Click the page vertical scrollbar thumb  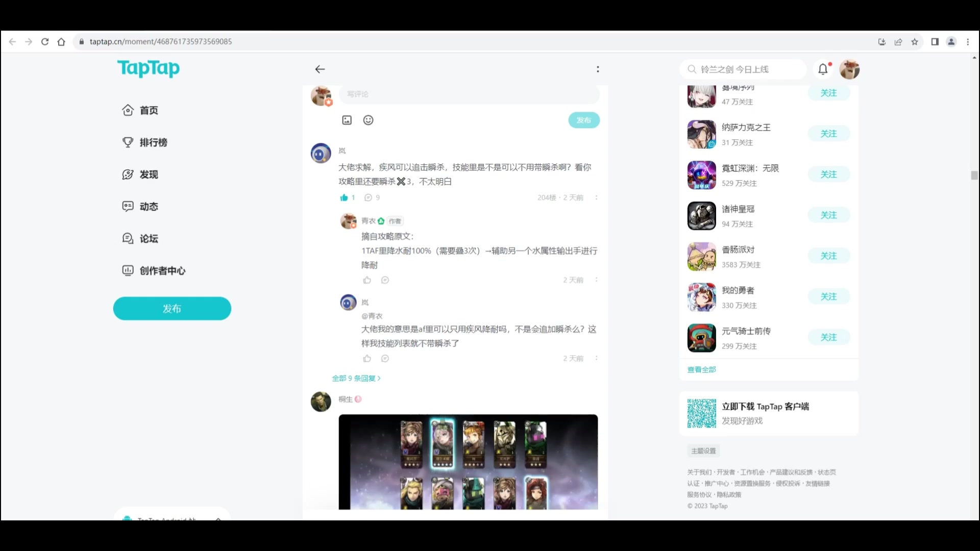point(974,175)
